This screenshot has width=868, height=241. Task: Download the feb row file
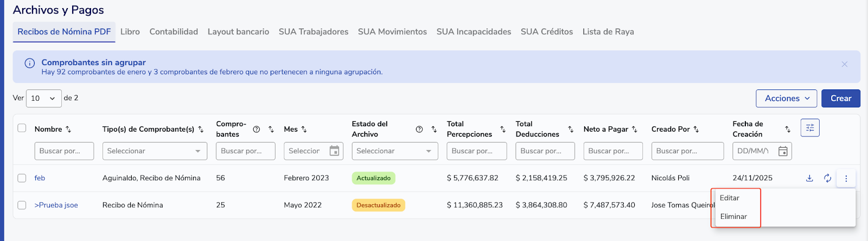point(809,178)
